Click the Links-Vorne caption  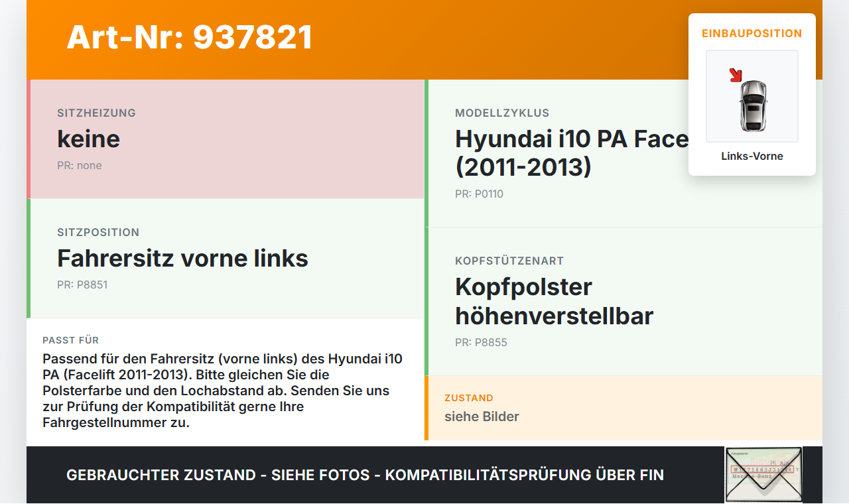point(752,157)
